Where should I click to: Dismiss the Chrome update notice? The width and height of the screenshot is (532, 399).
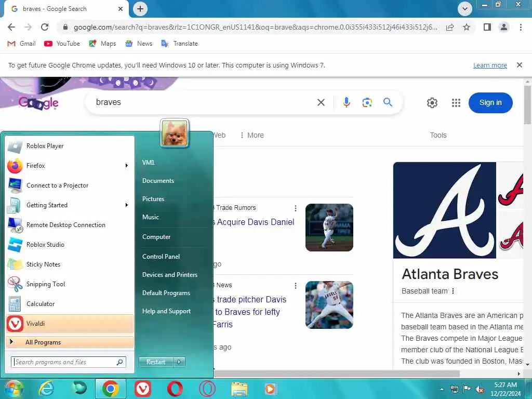point(519,65)
